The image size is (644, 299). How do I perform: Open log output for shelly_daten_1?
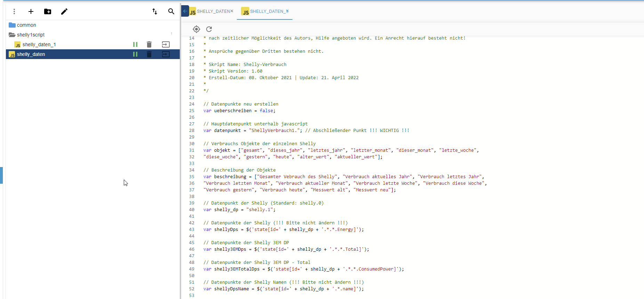point(166,44)
